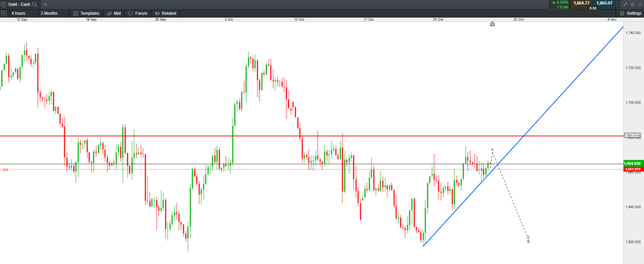The width and height of the screenshot is (644, 264).
Task: Show Related instruments
Action: click(166, 13)
